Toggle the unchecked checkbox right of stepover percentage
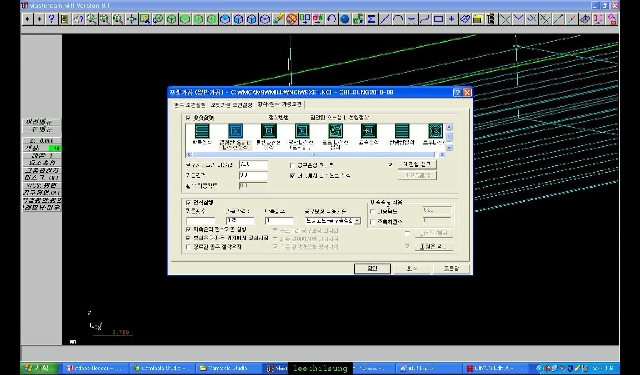 pyautogui.click(x=292, y=165)
